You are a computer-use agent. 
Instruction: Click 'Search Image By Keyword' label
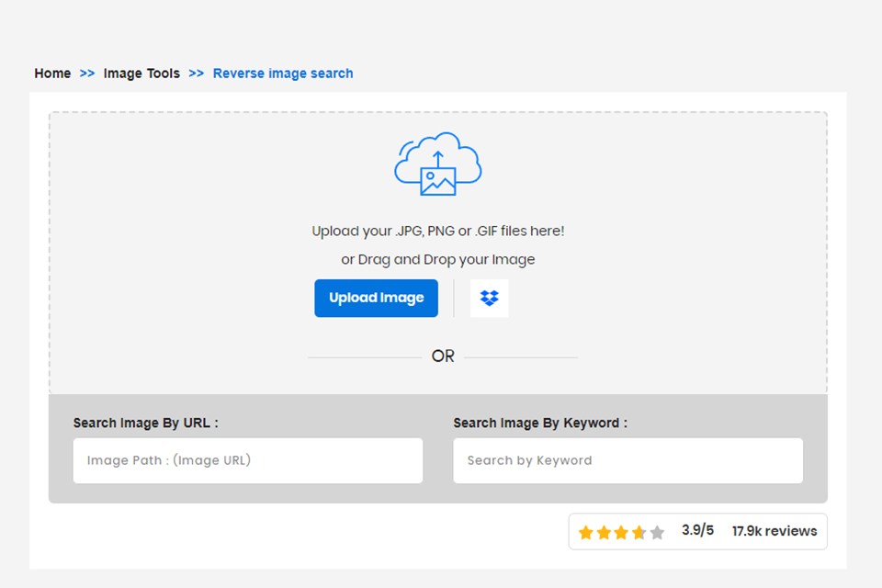[540, 424]
